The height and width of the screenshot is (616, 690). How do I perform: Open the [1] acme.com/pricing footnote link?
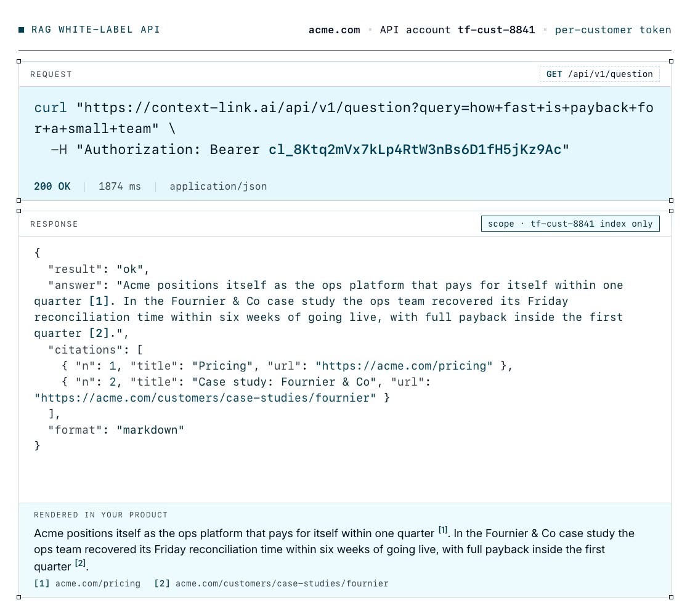[87, 583]
